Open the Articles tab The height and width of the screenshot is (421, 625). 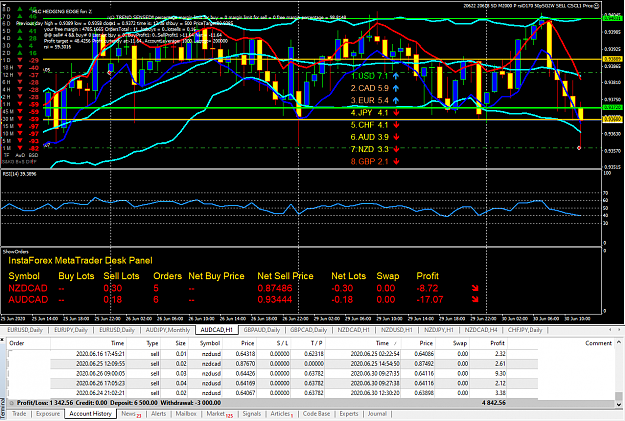click(x=281, y=414)
